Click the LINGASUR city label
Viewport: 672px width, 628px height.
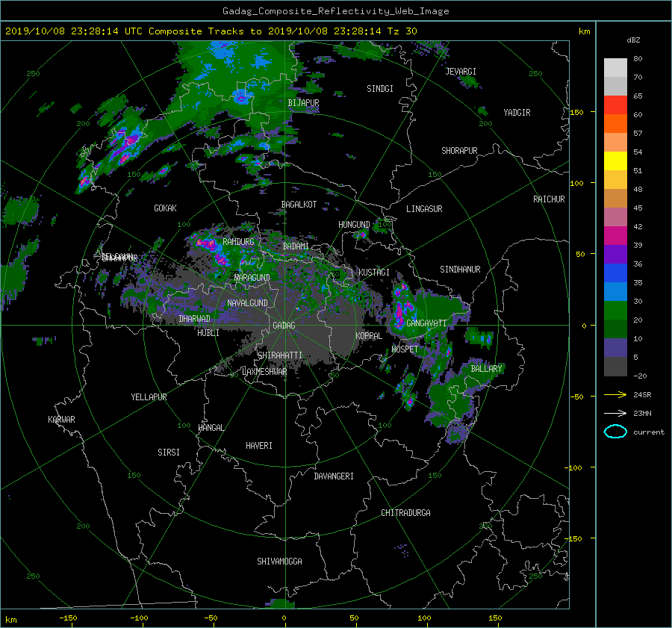(424, 209)
